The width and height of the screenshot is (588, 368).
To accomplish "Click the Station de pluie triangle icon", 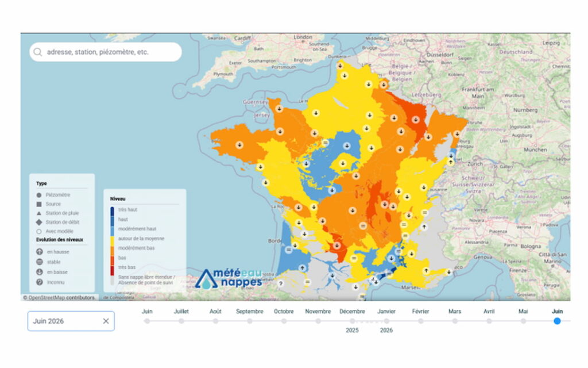I will coord(39,213).
